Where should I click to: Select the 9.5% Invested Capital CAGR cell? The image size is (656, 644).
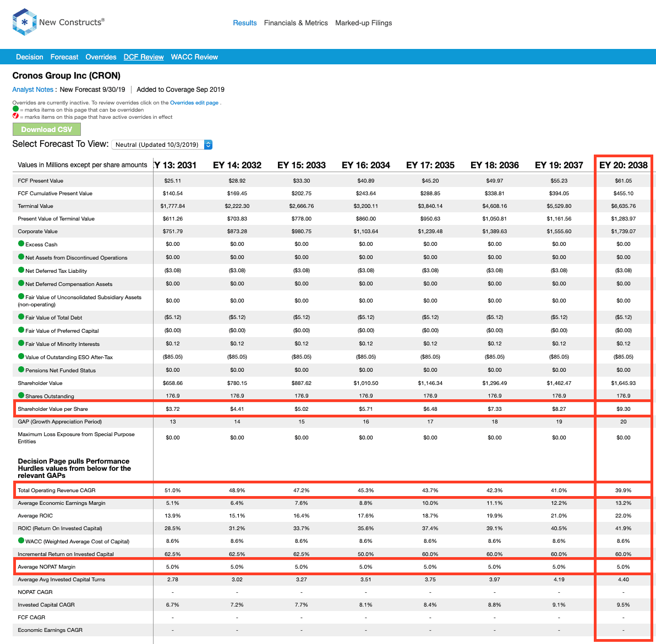[624, 605]
